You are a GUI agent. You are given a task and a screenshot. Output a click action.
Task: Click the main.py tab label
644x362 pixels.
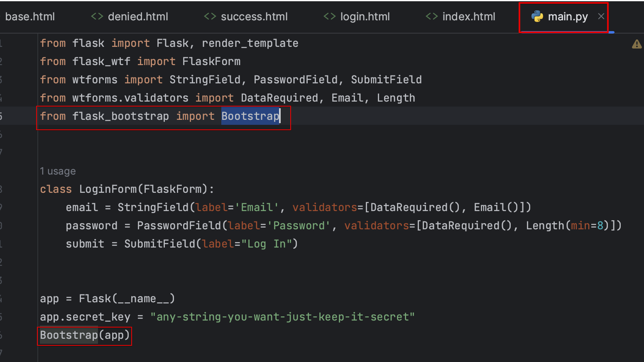pyautogui.click(x=568, y=17)
